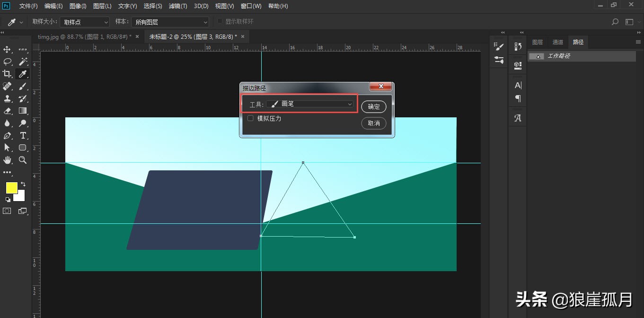Select the Spot Healing Brush tool
The width and height of the screenshot is (644, 318).
click(7, 86)
